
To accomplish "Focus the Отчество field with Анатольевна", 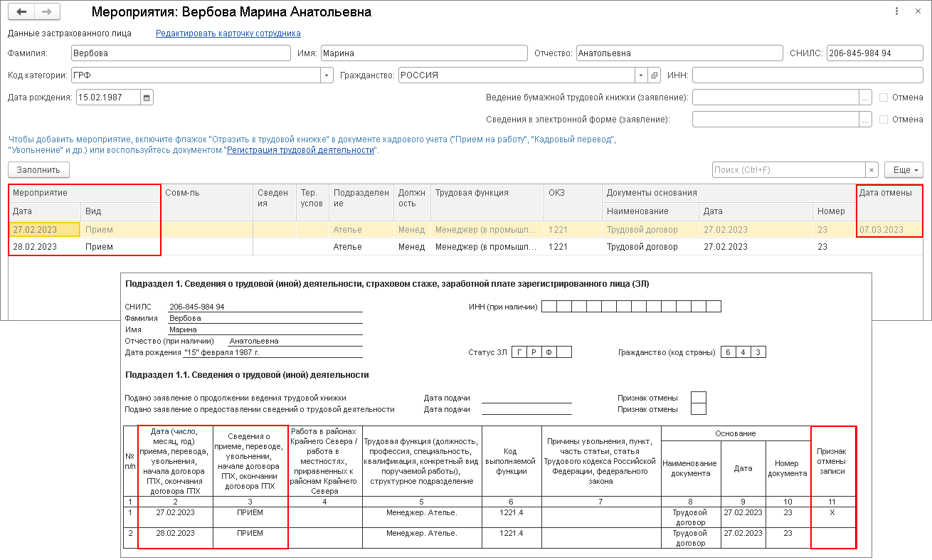I will point(679,53).
